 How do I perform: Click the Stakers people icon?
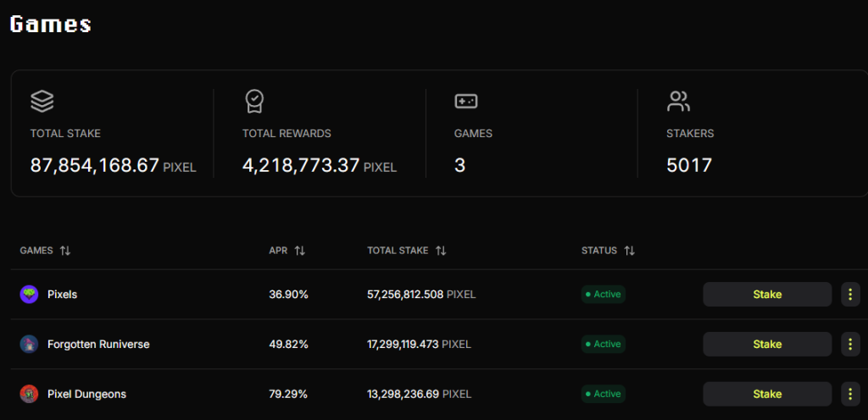[678, 101]
